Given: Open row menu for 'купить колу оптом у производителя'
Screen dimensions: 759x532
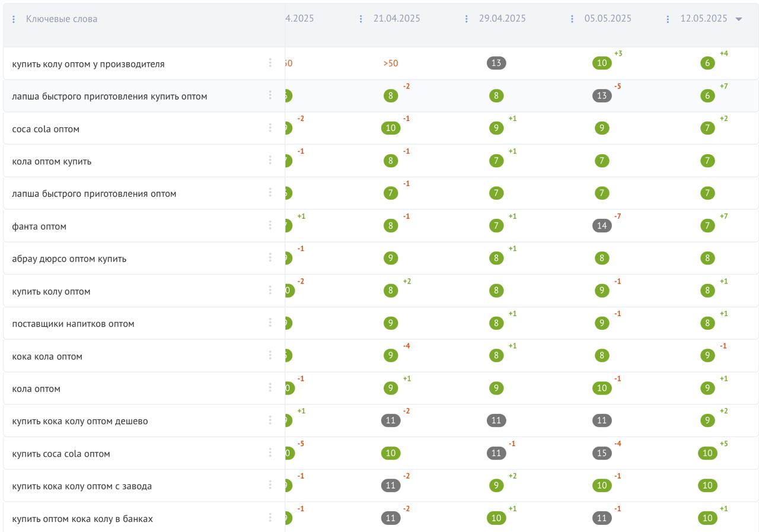Looking at the screenshot, I should coord(270,63).
